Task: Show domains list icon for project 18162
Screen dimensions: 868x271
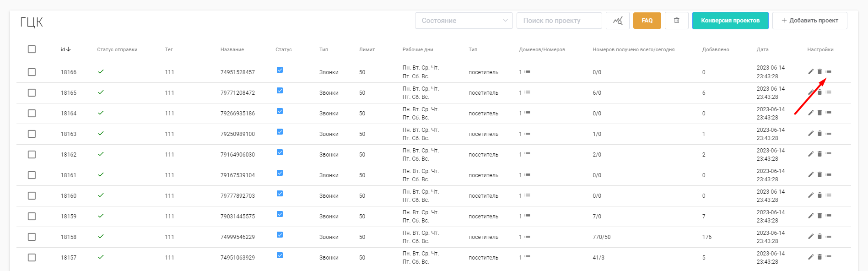Action: pos(527,154)
